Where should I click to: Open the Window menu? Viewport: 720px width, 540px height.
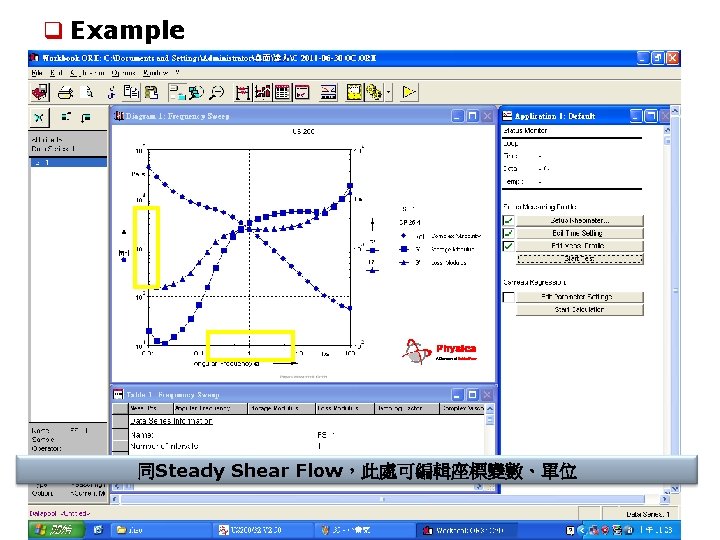tap(155, 73)
